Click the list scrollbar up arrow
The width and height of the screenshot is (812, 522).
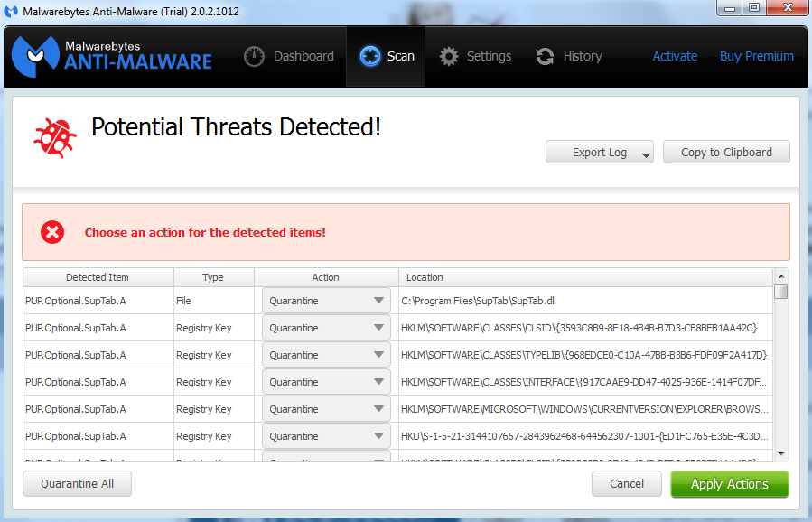coord(781,276)
